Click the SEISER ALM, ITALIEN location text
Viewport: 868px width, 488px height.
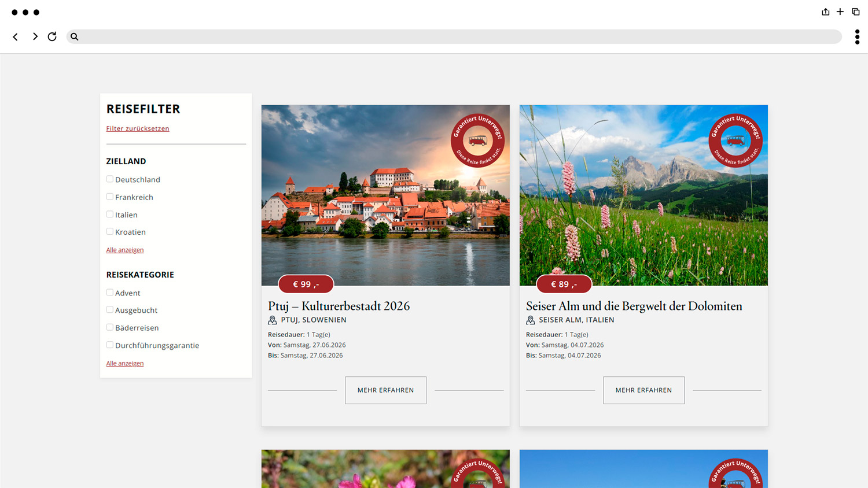(576, 320)
